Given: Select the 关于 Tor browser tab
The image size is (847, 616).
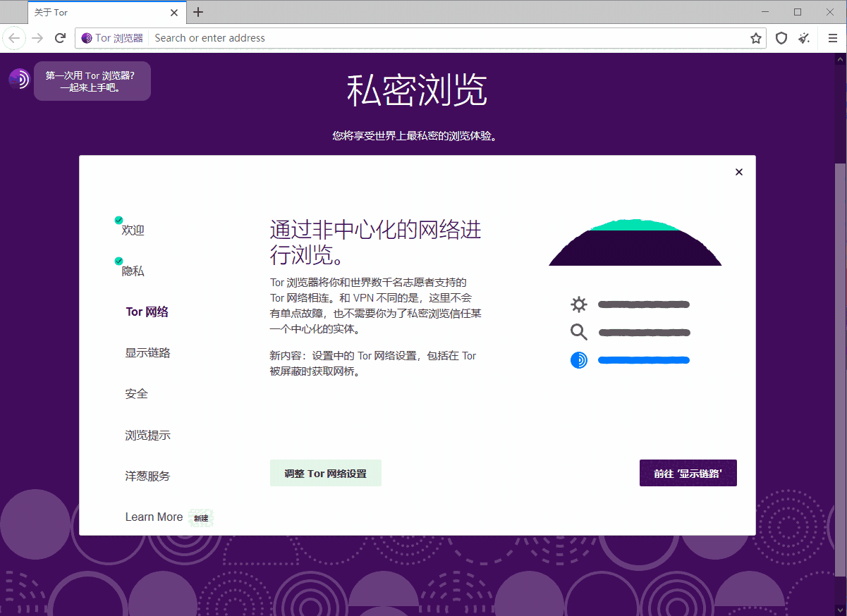Looking at the screenshot, I should (85, 12).
